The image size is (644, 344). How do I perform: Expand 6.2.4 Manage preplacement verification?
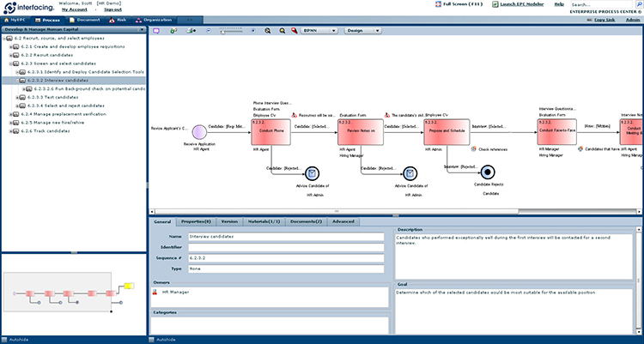(11, 115)
